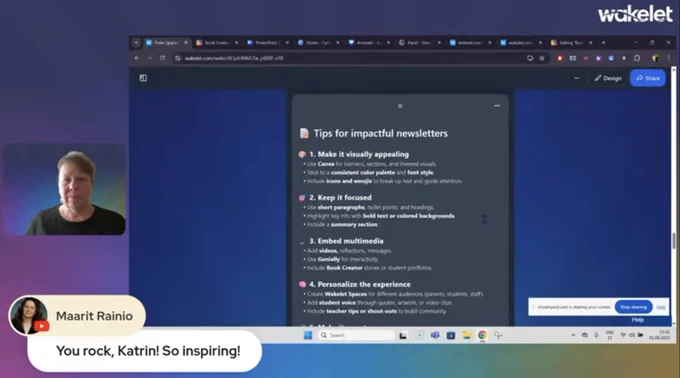Click the 'Tips for impactful newsletters' heading
The height and width of the screenshot is (378, 680).
coord(380,134)
